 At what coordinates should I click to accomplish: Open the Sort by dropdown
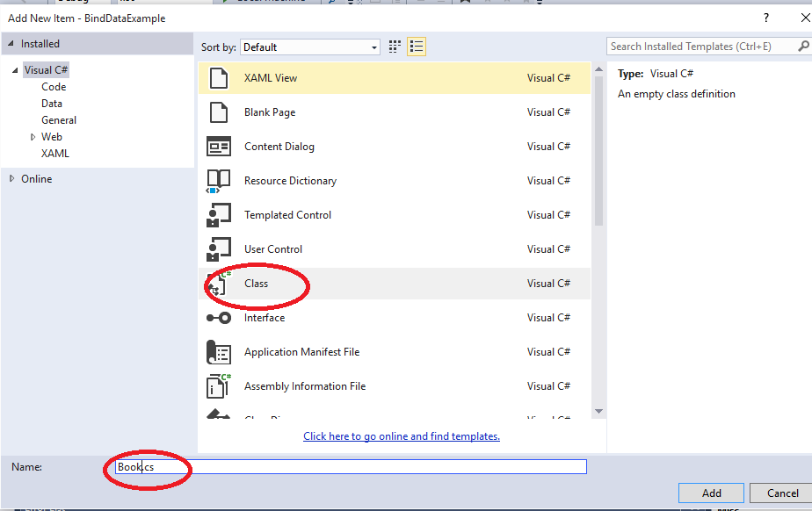click(310, 47)
